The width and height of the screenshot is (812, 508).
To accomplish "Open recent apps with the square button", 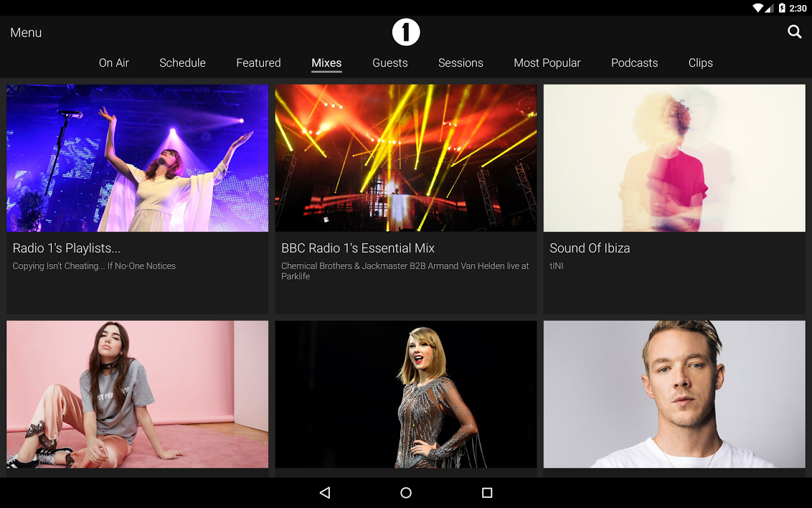I will point(487,492).
